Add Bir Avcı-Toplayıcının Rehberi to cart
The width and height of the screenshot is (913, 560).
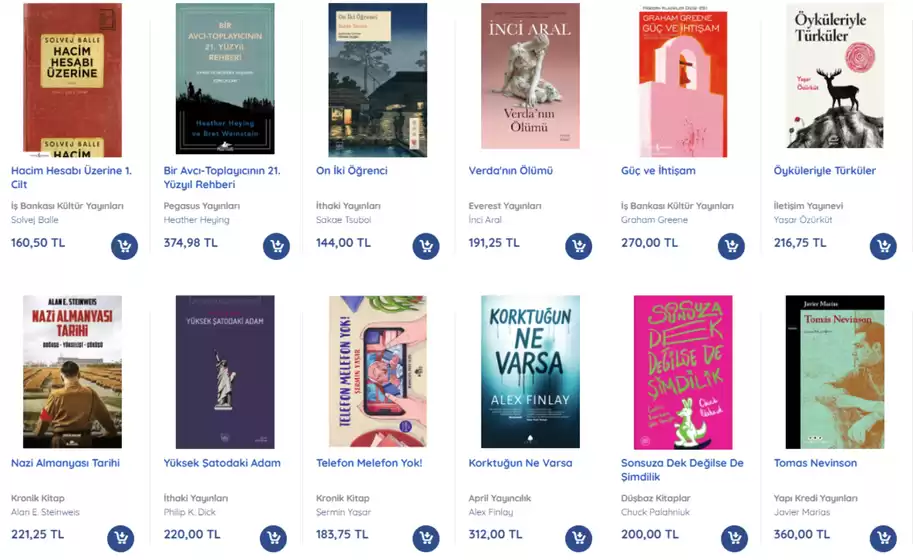point(276,246)
